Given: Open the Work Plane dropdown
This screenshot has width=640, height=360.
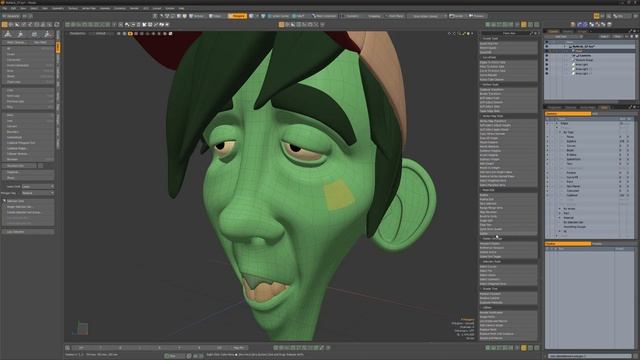Looking at the screenshot, I should point(395,16).
